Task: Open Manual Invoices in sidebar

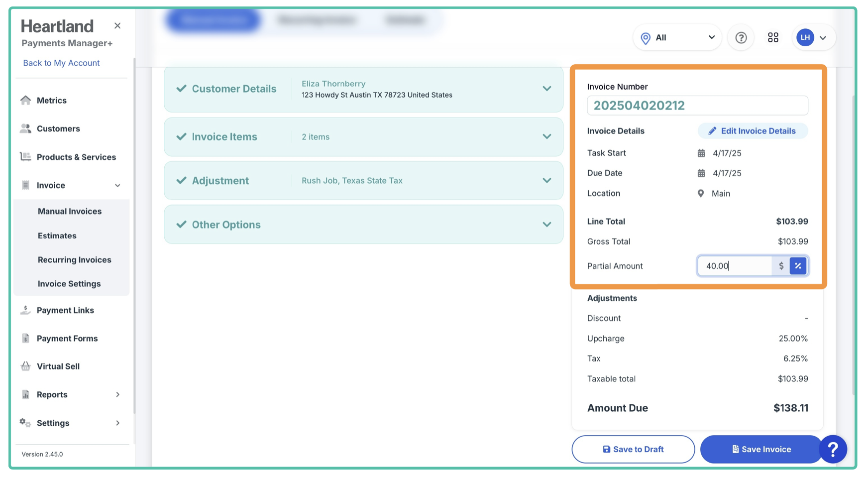Action: coord(70,212)
